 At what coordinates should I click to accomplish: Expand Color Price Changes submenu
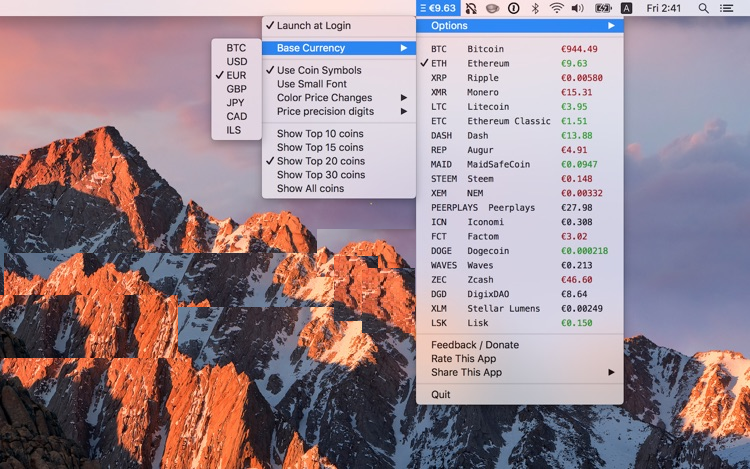pos(339,98)
